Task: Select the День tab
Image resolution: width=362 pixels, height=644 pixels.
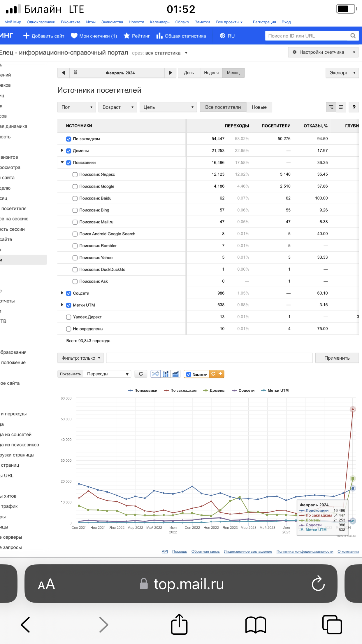Action: coord(189,73)
